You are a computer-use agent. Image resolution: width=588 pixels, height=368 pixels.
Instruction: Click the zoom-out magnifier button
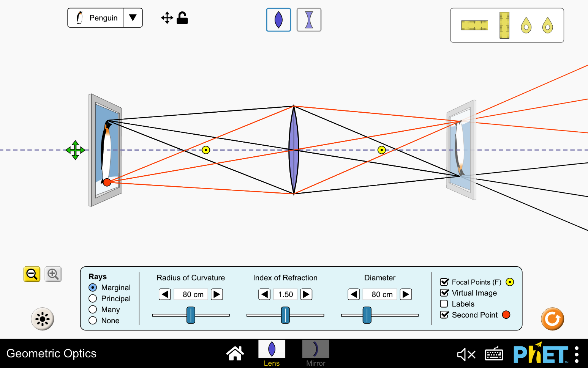click(32, 274)
